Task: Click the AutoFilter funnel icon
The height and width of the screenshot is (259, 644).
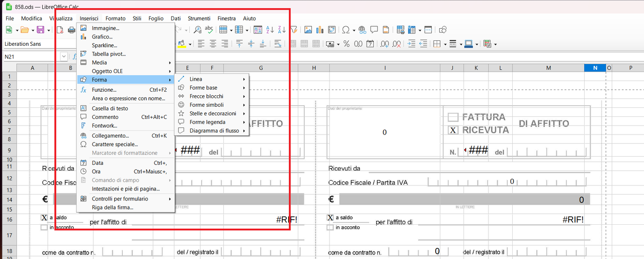Action: tap(294, 30)
